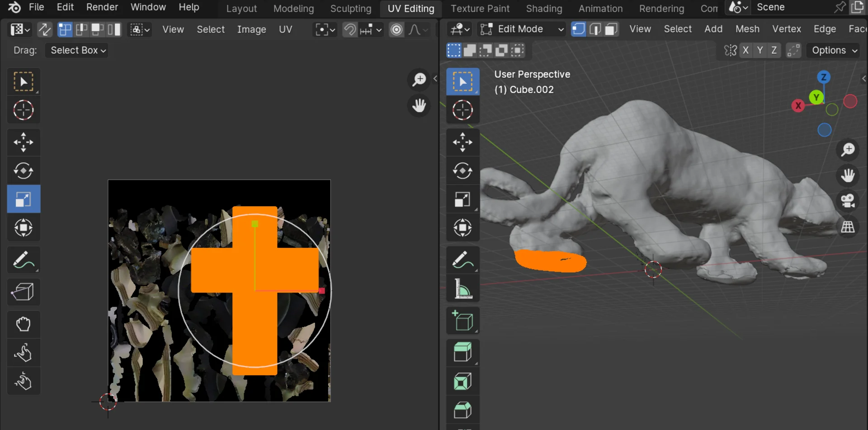The width and height of the screenshot is (868, 430).
Task: Click the Inset Faces tool
Action: [462, 381]
